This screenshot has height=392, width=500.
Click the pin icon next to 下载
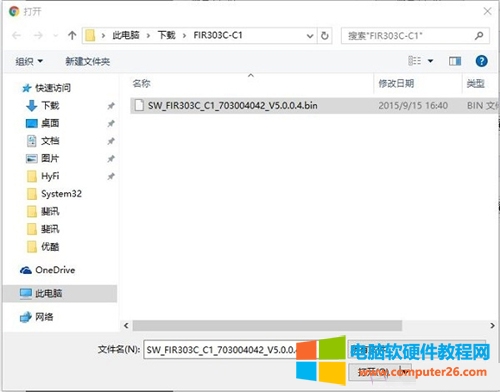[111, 106]
